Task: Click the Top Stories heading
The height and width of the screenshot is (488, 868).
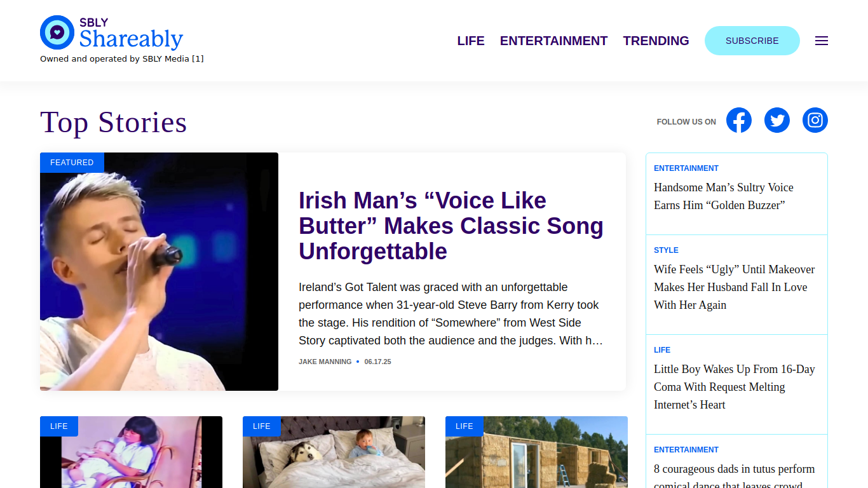Action: click(114, 122)
